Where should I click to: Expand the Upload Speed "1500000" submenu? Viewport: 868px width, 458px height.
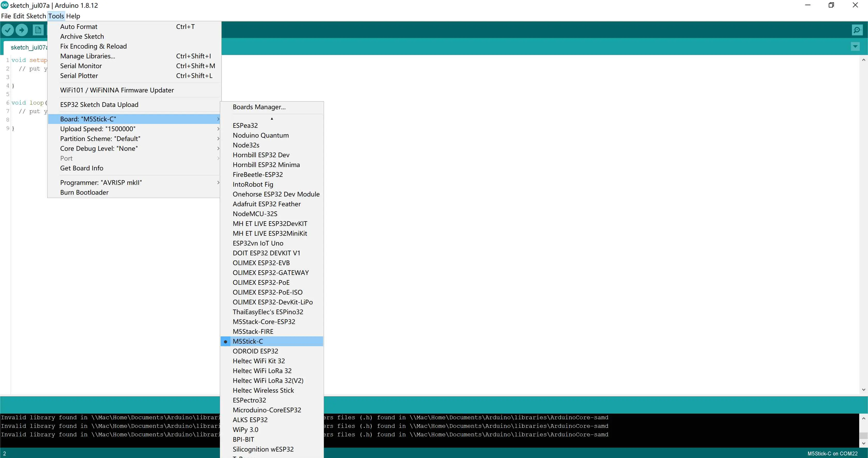tap(134, 129)
